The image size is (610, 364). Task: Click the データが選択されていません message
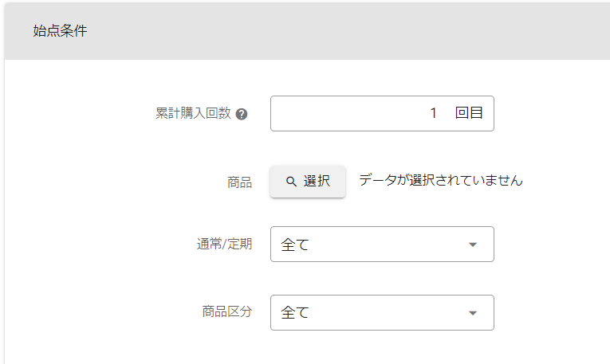click(x=440, y=180)
